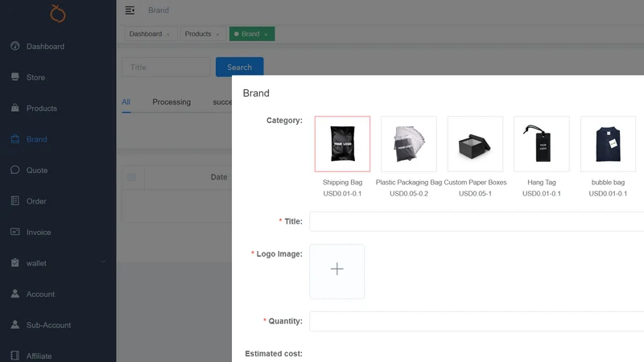644x362 pixels.
Task: Click the Date column header
Action: coord(219,177)
